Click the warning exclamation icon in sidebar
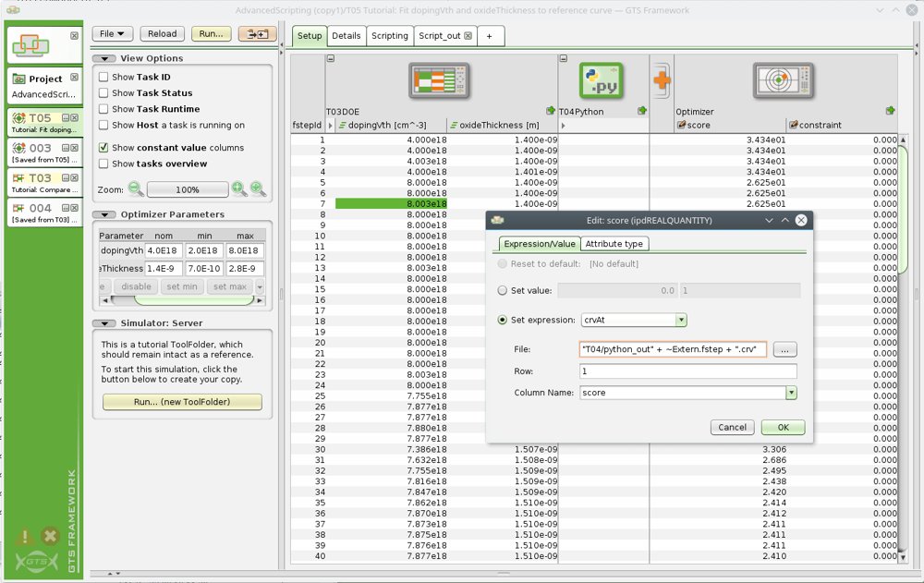The width and height of the screenshot is (924, 583). click(25, 537)
